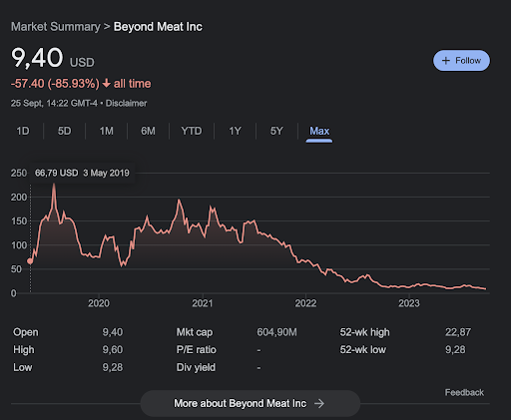Show the 1Y chart range
The image size is (511, 420).
pos(235,131)
